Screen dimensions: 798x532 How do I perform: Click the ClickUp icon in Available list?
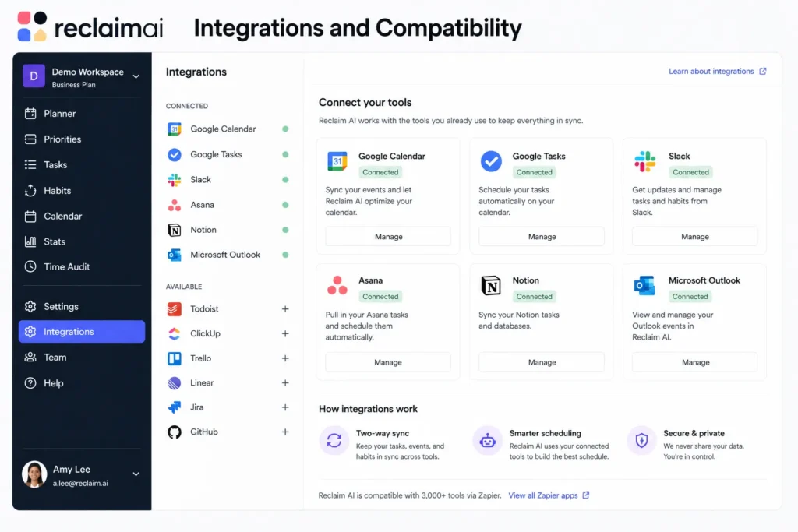coord(175,333)
